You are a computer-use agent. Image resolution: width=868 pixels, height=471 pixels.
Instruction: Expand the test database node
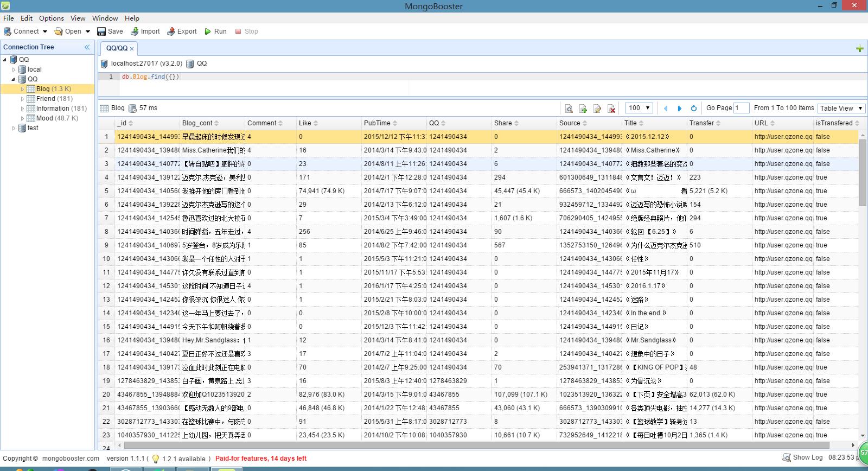pyautogui.click(x=14, y=128)
